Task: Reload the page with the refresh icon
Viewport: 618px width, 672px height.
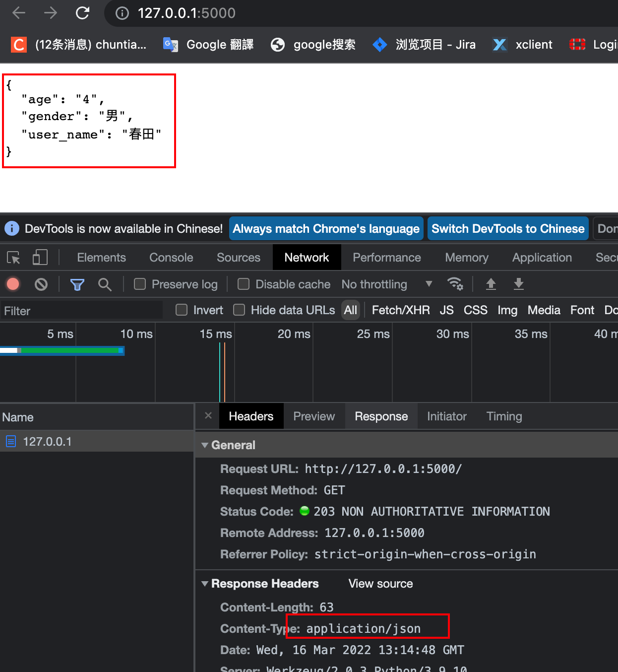Action: (x=82, y=13)
